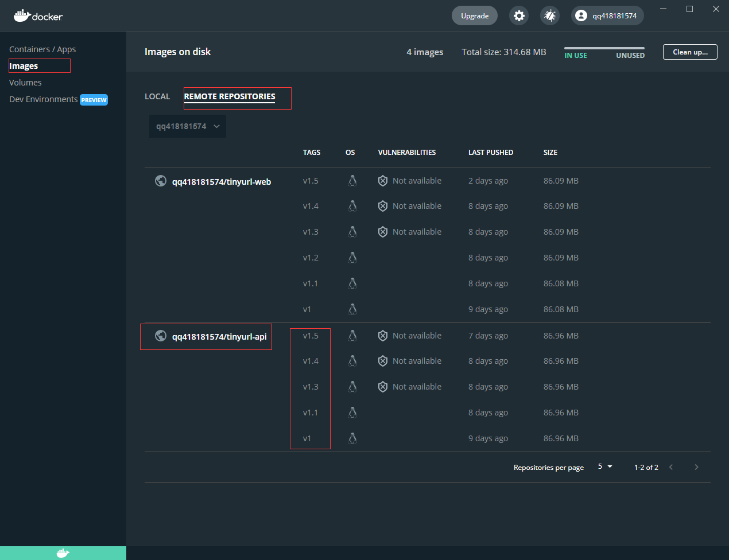Click vulnerability shield icon for tinyurl-web v1.4
Viewport: 729px width, 560px height.
tap(383, 206)
